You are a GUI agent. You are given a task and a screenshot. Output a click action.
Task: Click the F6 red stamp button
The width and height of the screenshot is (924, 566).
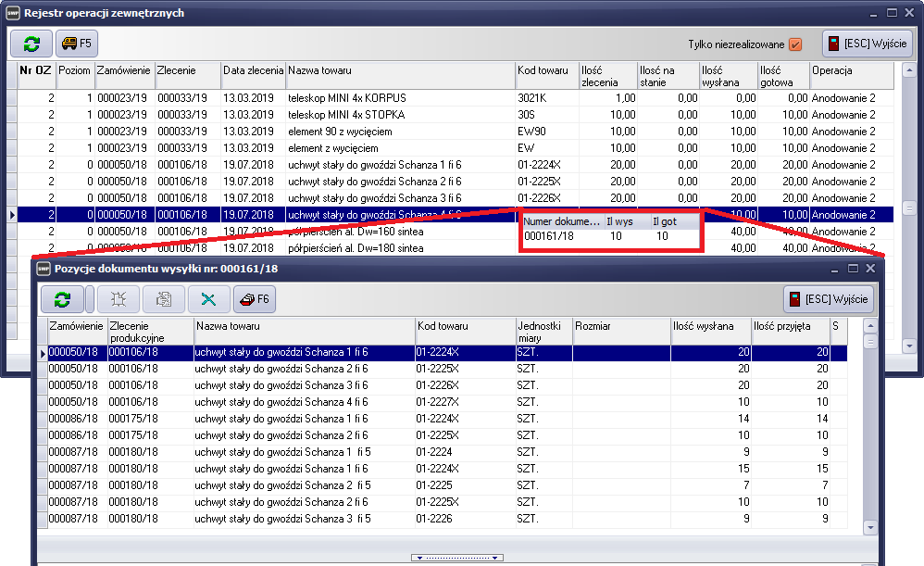[x=254, y=298]
